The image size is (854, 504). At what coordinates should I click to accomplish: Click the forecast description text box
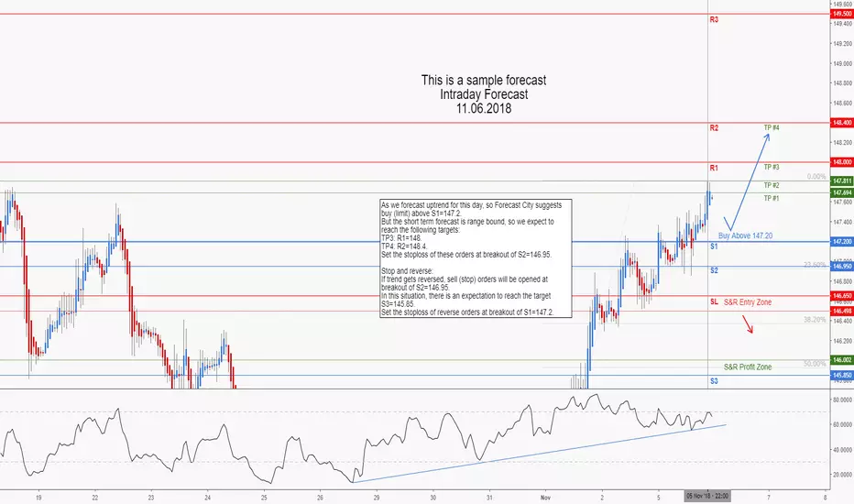pyautogui.click(x=476, y=258)
